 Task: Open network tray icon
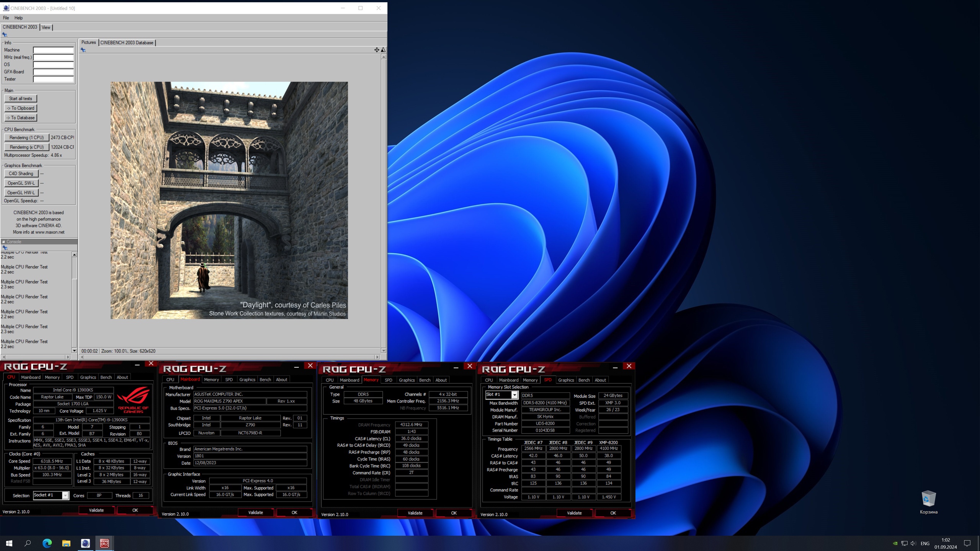(904, 543)
